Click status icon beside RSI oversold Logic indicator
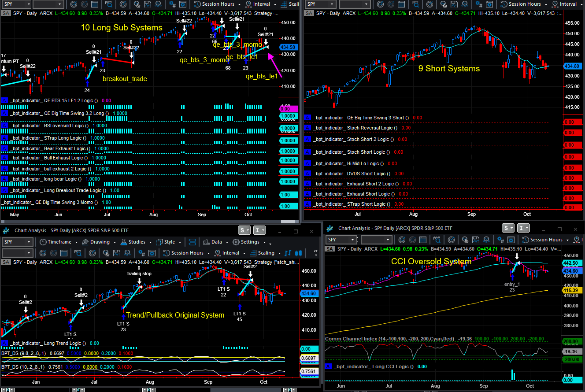This screenshot has width=585, height=392. coord(4,126)
